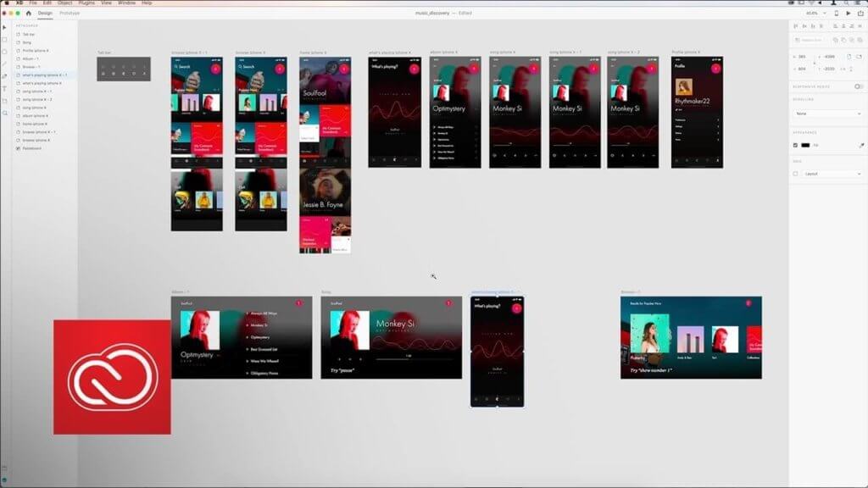
Task: Open mobile device preview icon
Action: click(836, 13)
